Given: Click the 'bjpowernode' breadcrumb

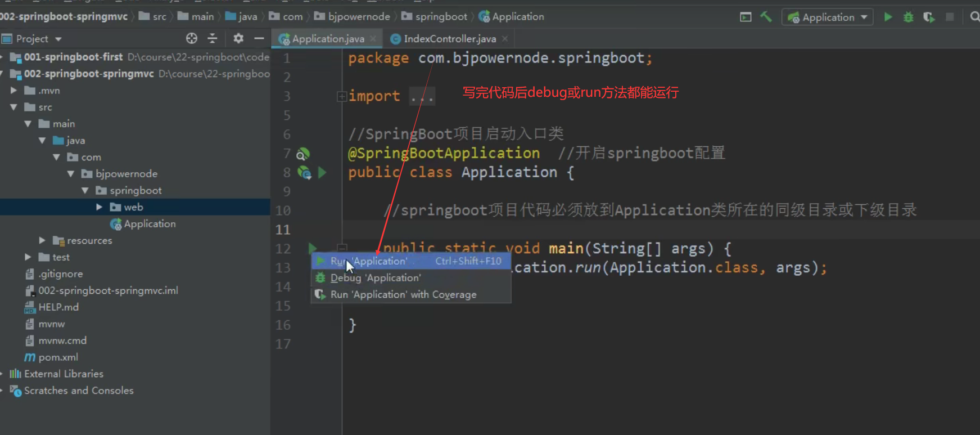Looking at the screenshot, I should tap(353, 16).
